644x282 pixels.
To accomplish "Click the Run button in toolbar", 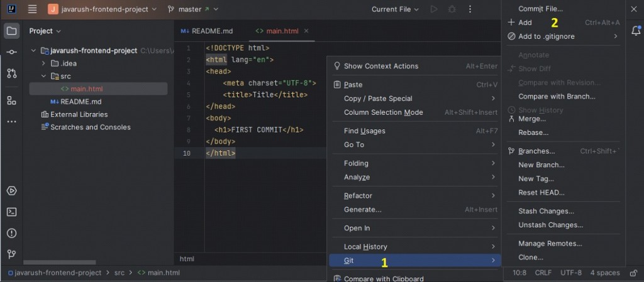I will coord(434,9).
